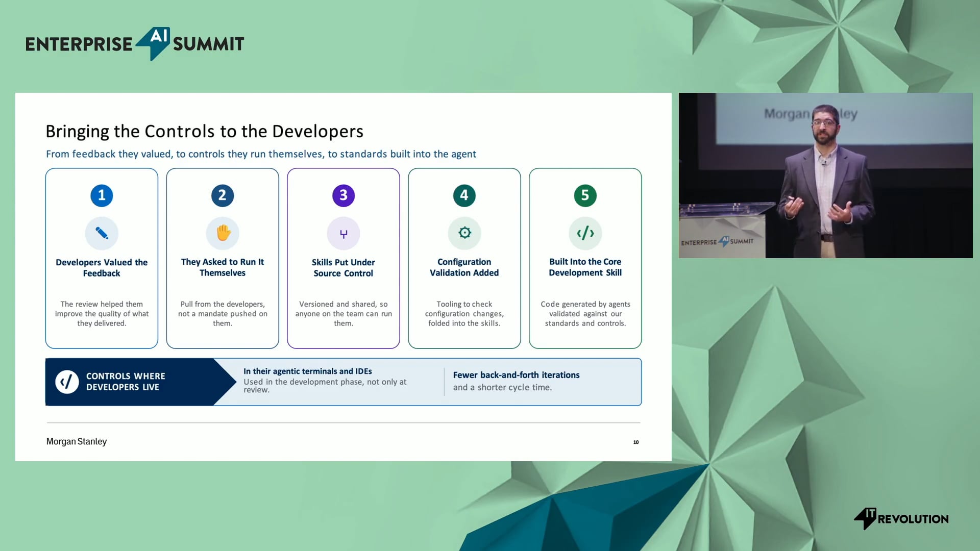Click the heading Built Into the Core Development Skill
This screenshot has width=980, height=551.
[x=585, y=267]
